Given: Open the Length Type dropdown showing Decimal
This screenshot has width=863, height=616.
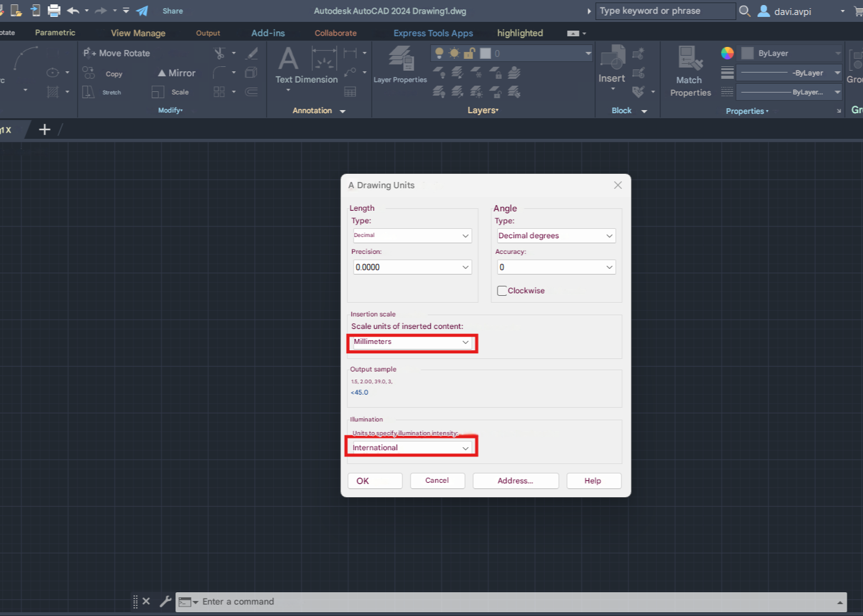Looking at the screenshot, I should click(412, 236).
